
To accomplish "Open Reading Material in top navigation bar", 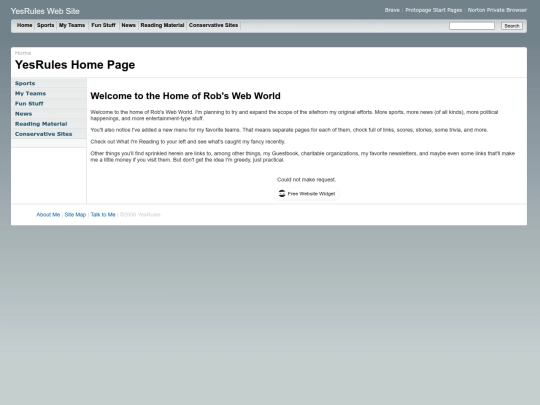I will 162,25.
